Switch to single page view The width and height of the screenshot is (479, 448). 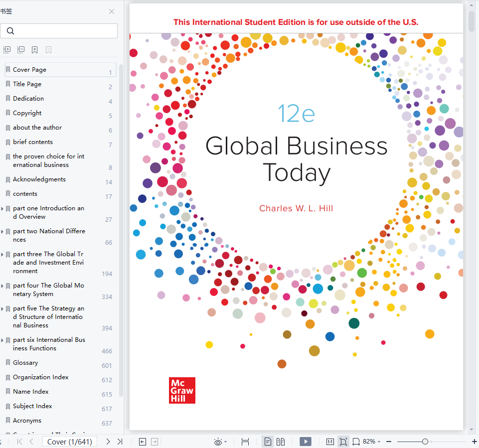(268, 442)
